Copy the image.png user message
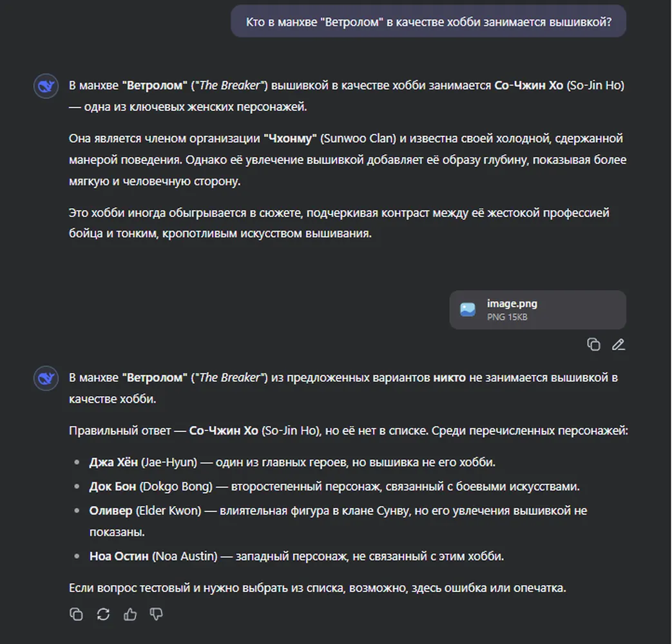Viewport: 672px width, 644px height. click(593, 345)
